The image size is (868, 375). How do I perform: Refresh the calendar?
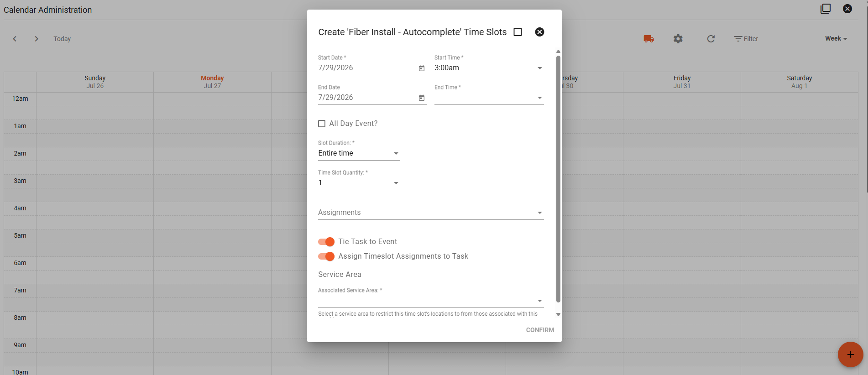coord(711,39)
